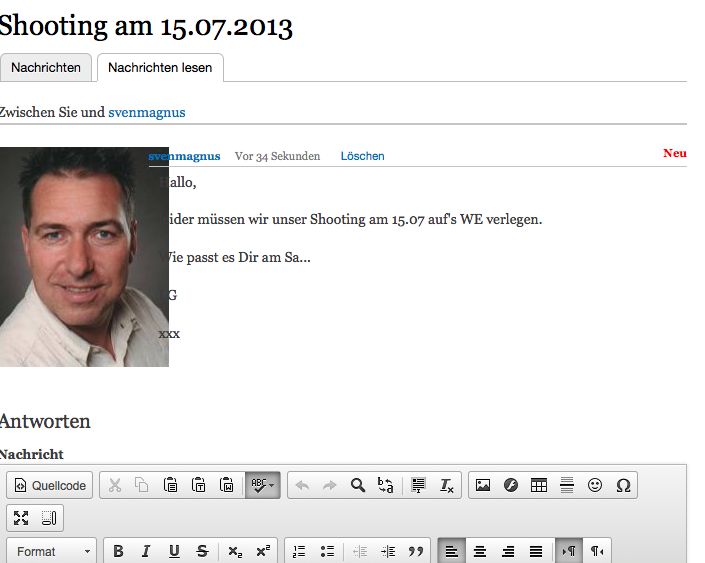Insert a table in the editor
The width and height of the screenshot is (705, 563).
pos(539,486)
